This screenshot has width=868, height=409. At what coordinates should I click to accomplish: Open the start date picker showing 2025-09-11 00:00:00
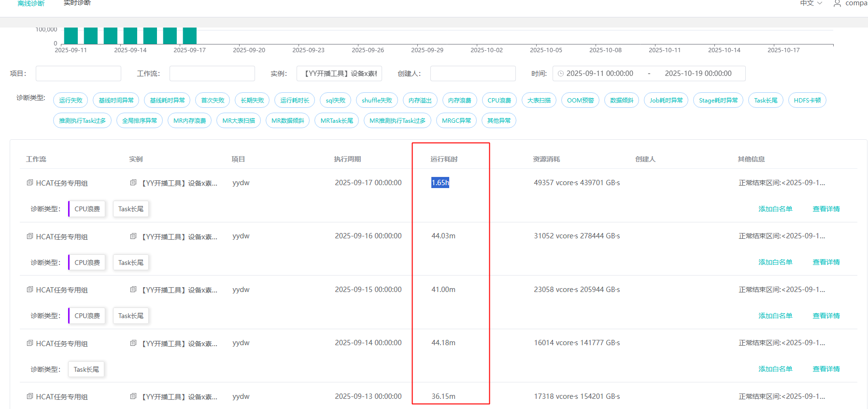(599, 73)
